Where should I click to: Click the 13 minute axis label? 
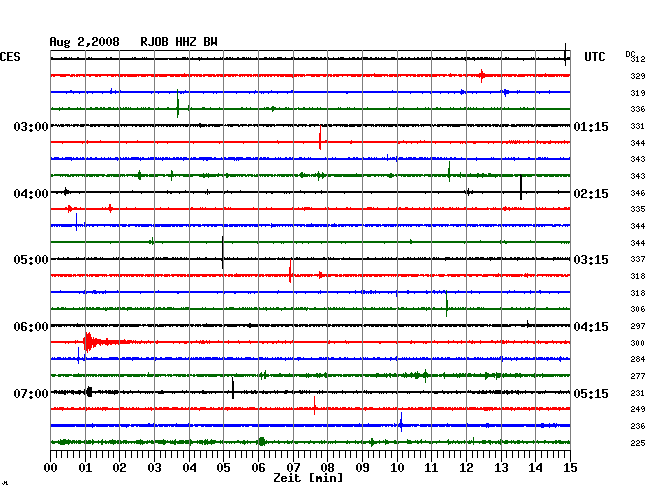[x=501, y=468]
